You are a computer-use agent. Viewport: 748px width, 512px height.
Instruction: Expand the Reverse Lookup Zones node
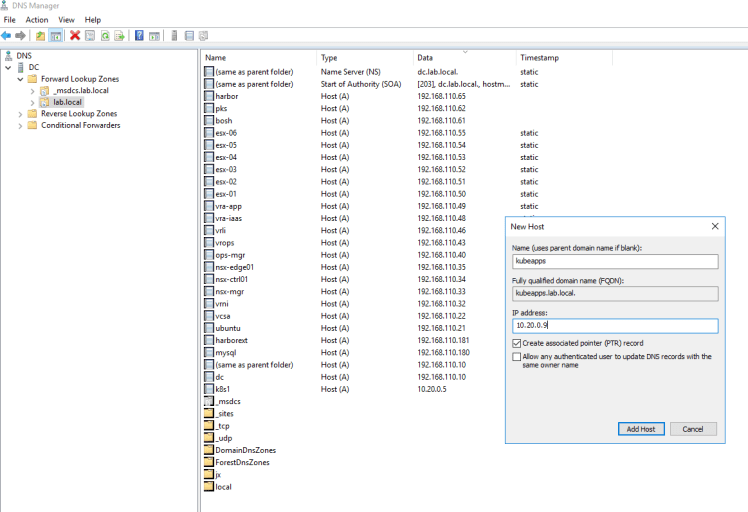pos(21,114)
